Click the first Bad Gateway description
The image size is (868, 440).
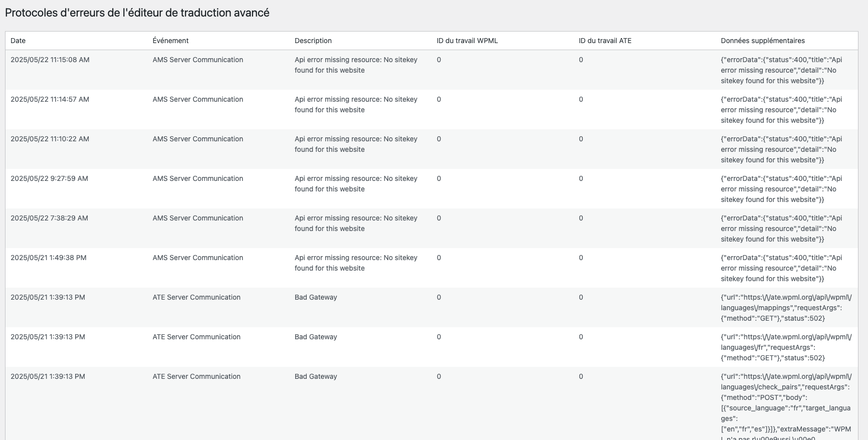click(316, 297)
